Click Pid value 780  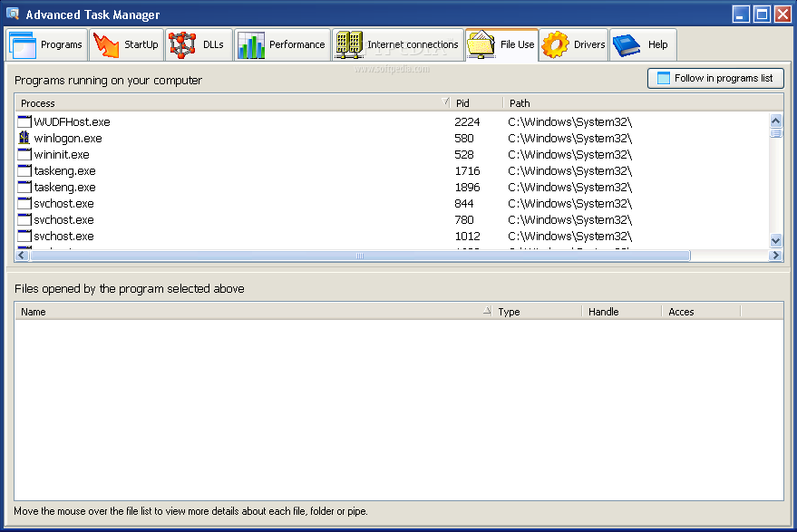tap(463, 219)
